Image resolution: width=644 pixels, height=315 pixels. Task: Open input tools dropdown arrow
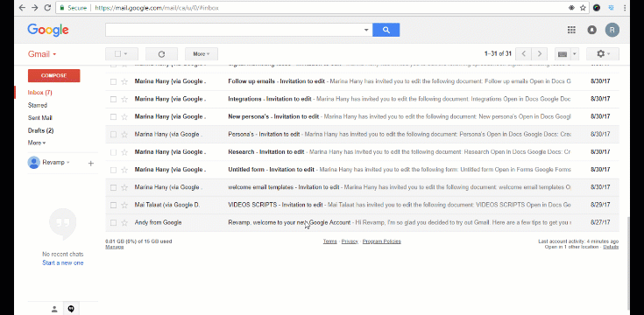tap(574, 54)
